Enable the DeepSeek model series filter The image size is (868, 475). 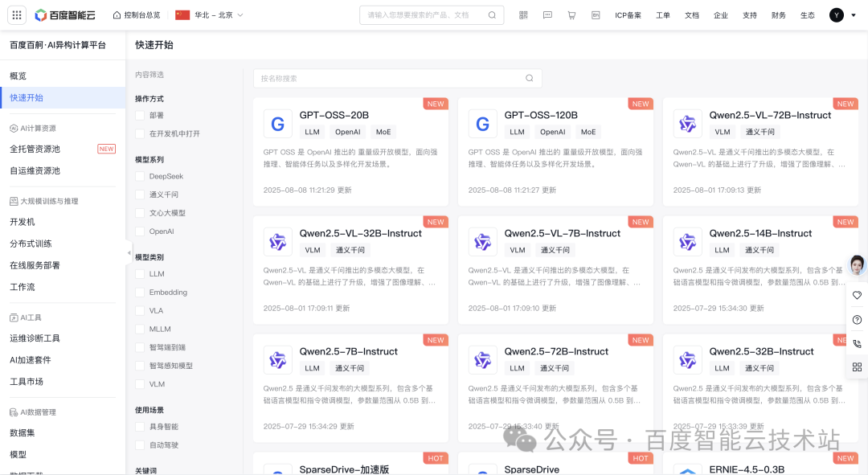click(140, 176)
